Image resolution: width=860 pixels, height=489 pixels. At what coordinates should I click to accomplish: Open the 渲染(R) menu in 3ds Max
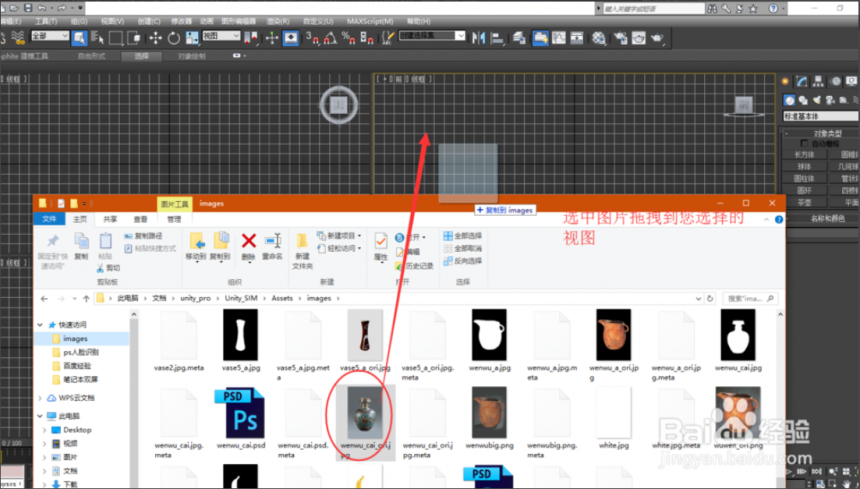coord(278,21)
